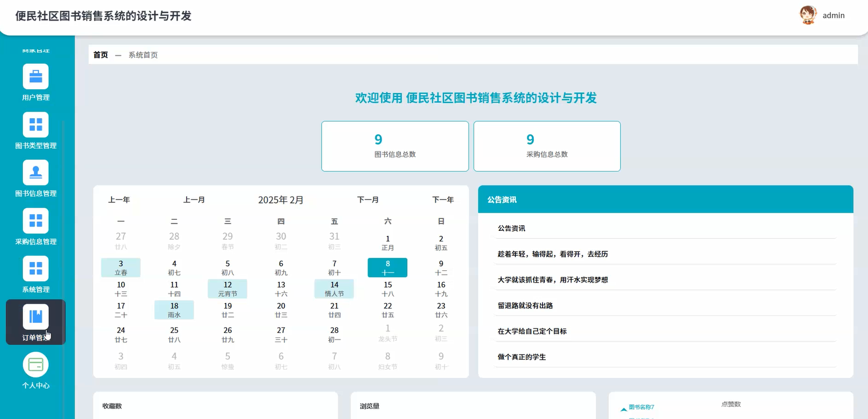Click the 图书信息总数 stat card
Screen dimensions: 868x419
394,145
